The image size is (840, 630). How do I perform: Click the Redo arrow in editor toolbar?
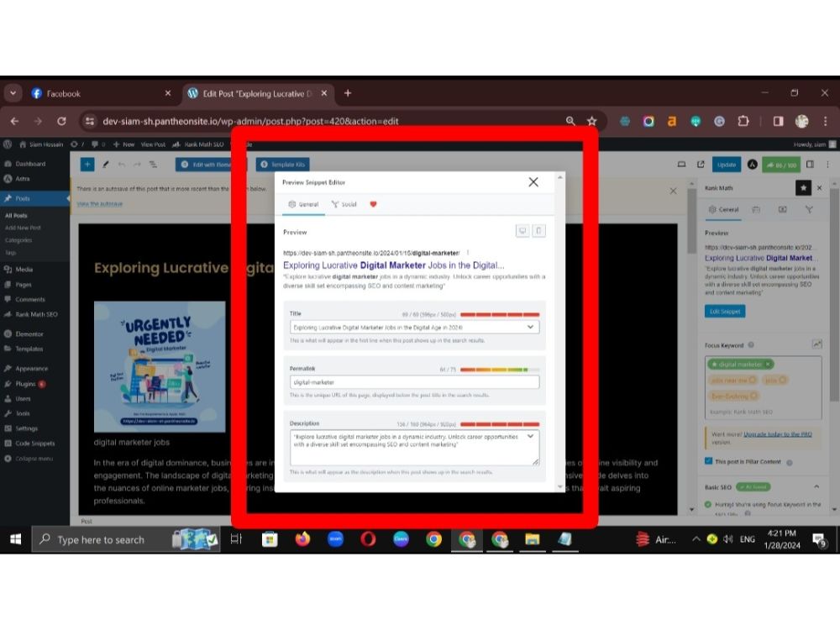click(137, 165)
